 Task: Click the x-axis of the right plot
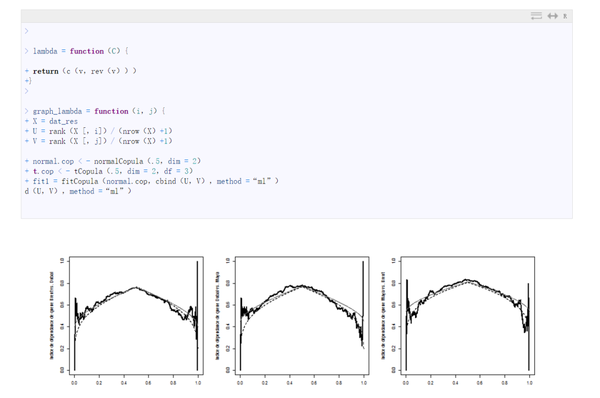[468, 382]
